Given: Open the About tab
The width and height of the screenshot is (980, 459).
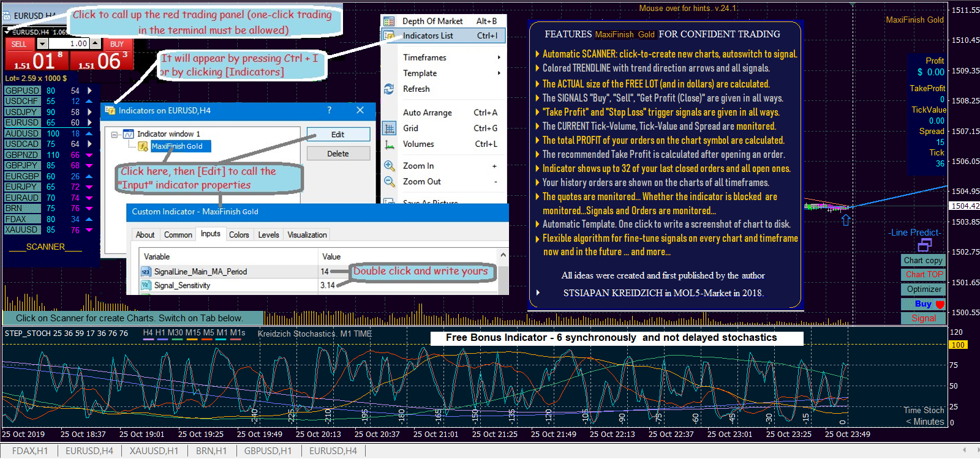Looking at the screenshot, I should 145,235.
